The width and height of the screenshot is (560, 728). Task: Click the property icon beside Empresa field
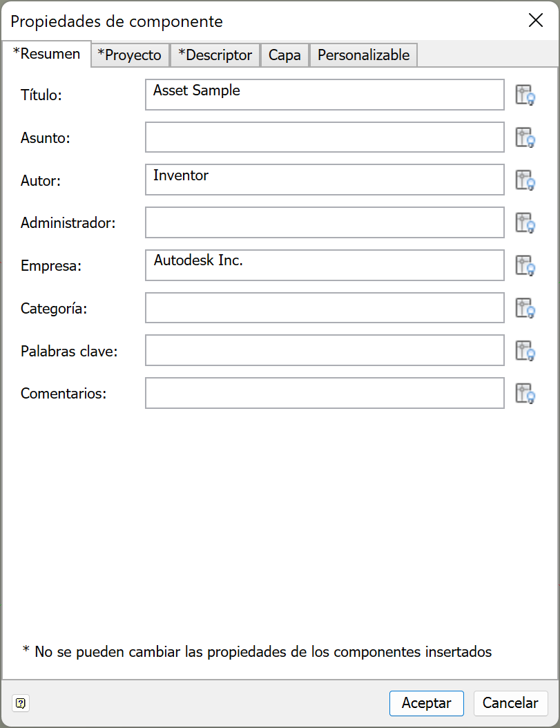[525, 265]
